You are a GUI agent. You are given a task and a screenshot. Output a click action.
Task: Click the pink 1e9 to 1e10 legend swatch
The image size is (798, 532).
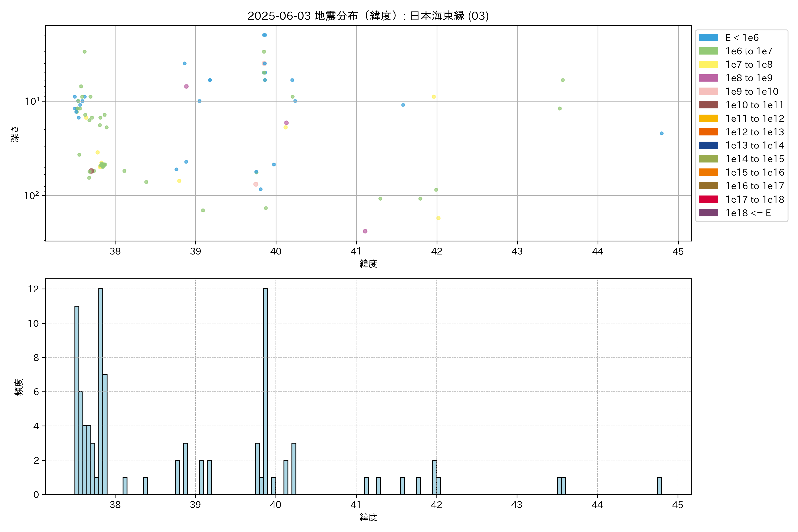click(x=708, y=92)
